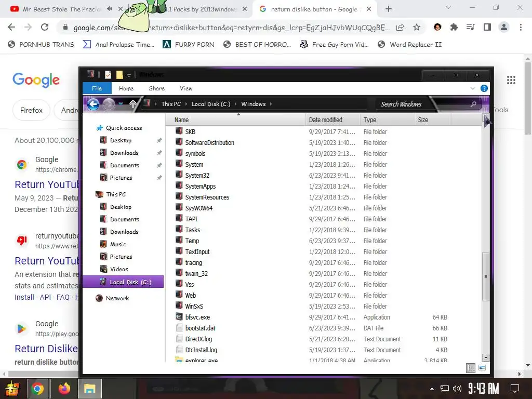Select the System32 folder icon
This screenshot has height=399, width=532.
tap(179, 175)
